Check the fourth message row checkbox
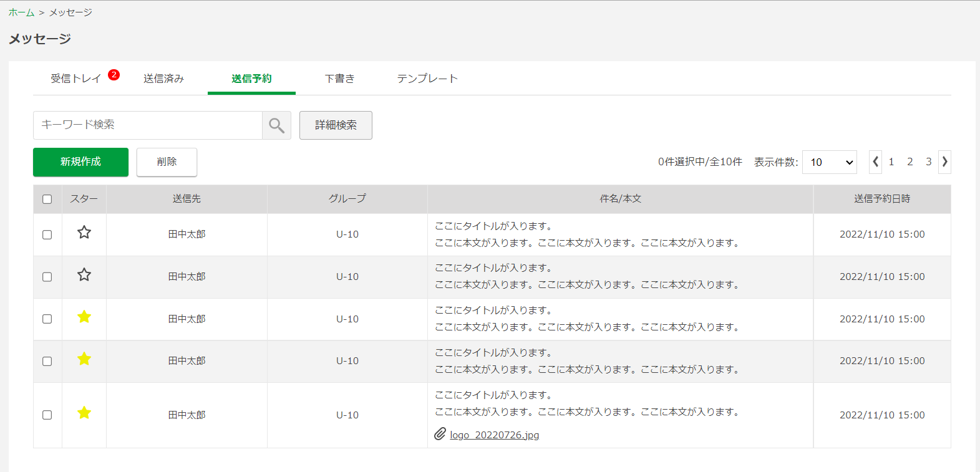This screenshot has width=980, height=472. [47, 362]
